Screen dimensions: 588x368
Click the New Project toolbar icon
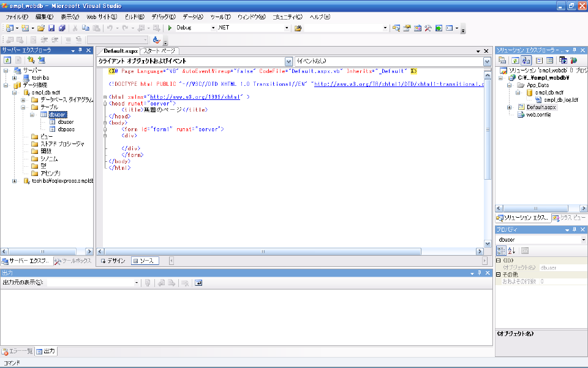(10, 28)
